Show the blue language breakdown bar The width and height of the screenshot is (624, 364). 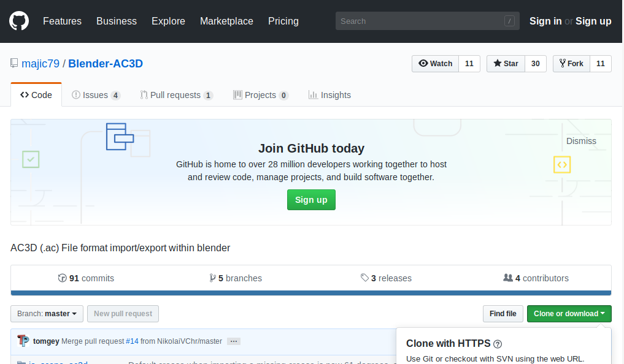pyautogui.click(x=311, y=293)
